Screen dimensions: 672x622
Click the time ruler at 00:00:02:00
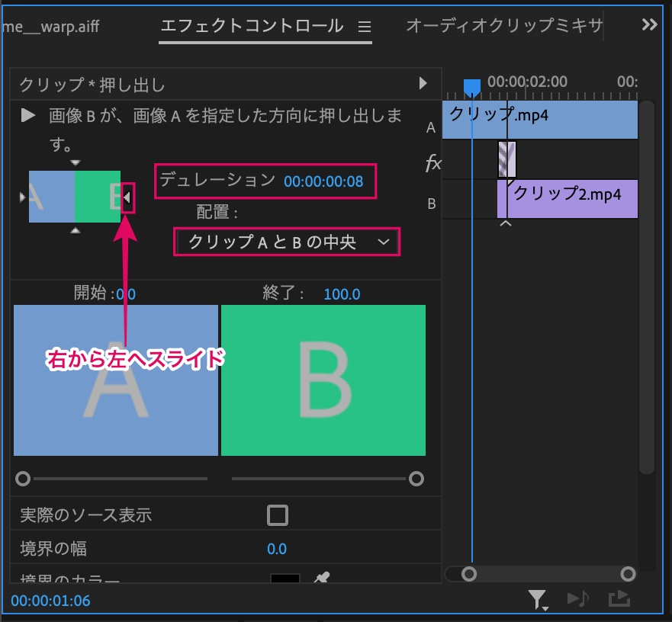point(527,82)
